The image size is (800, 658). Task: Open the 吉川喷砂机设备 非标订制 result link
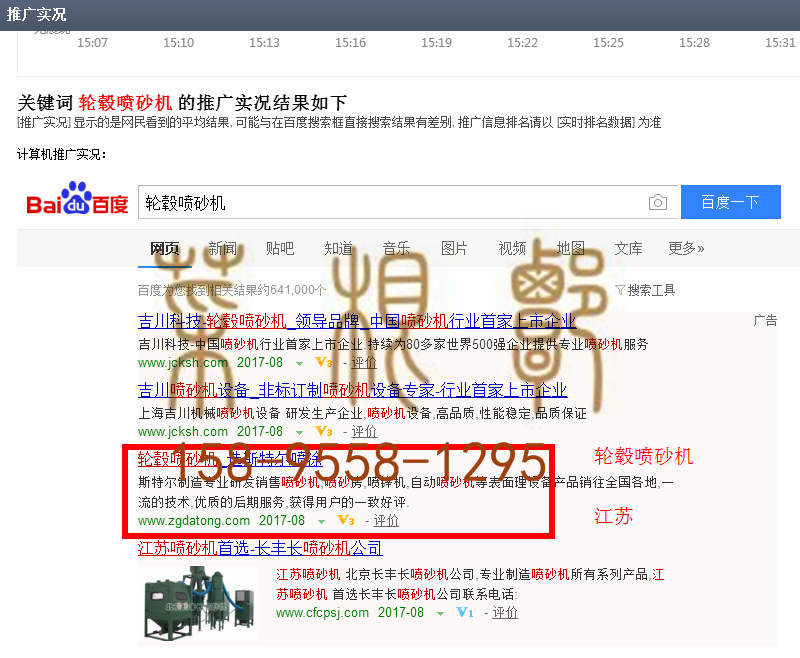(x=353, y=390)
